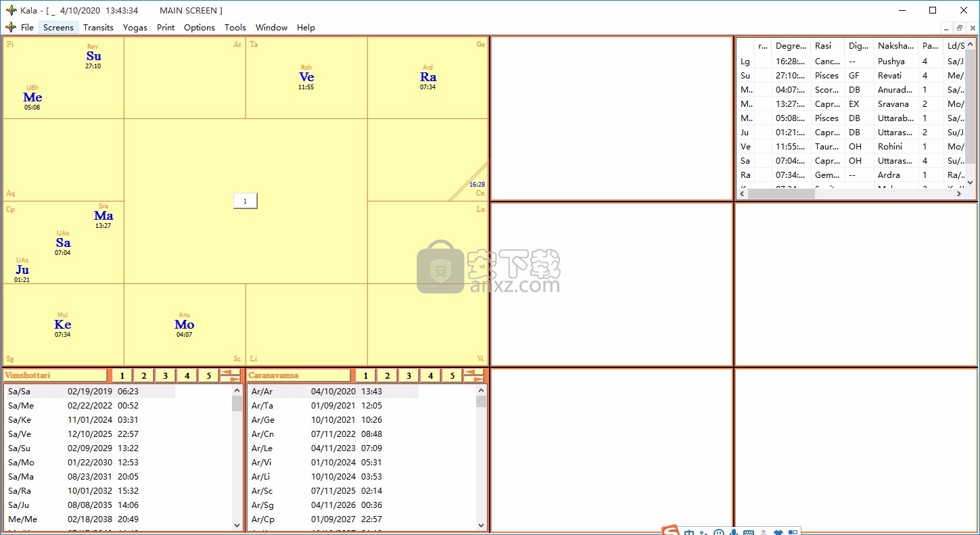This screenshot has height=535, width=980.
Task: Restore the inner MDI child window
Action: 959,28
